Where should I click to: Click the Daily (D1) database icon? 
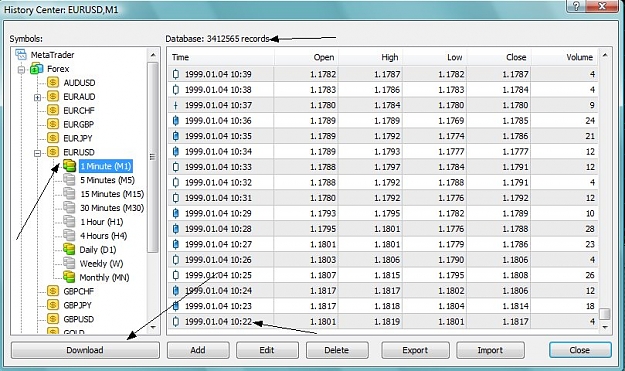(x=69, y=249)
